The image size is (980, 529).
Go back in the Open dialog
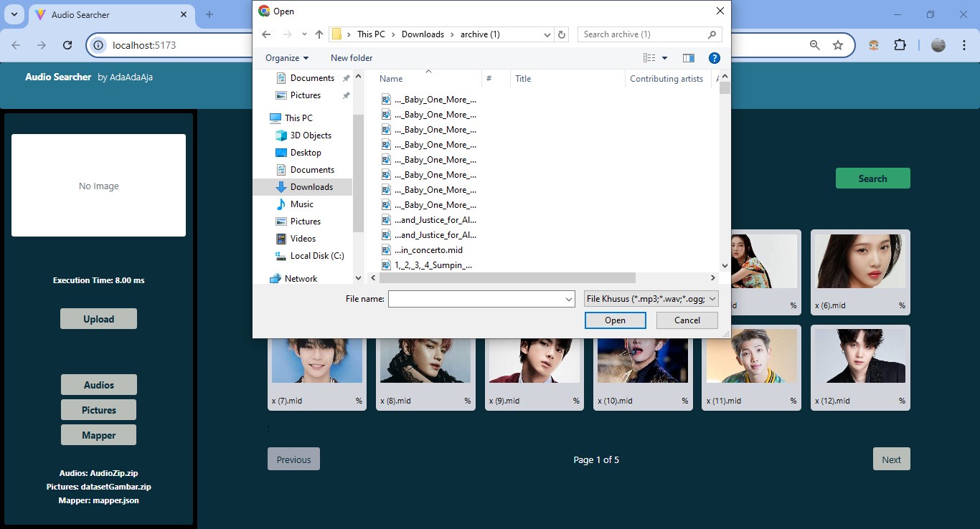coord(266,34)
